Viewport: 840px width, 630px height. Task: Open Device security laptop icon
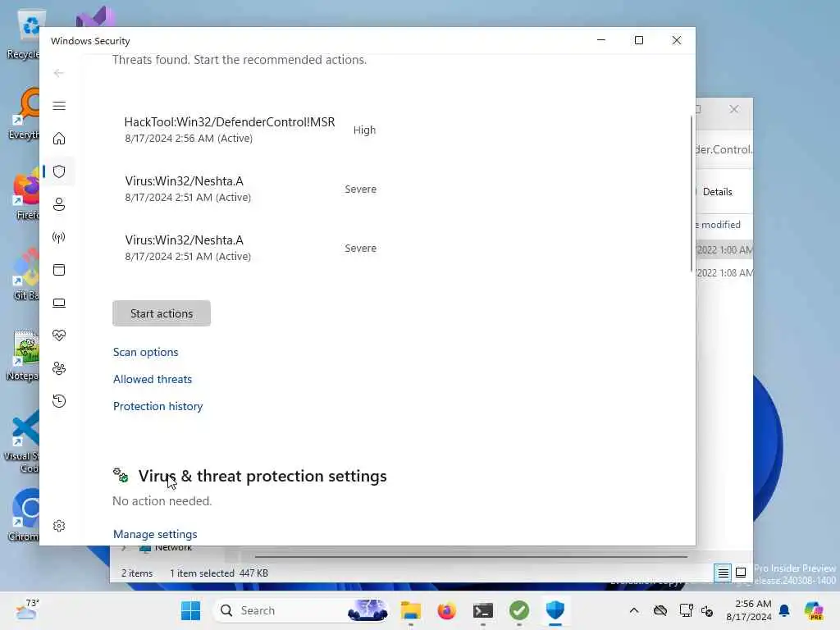[x=59, y=303]
